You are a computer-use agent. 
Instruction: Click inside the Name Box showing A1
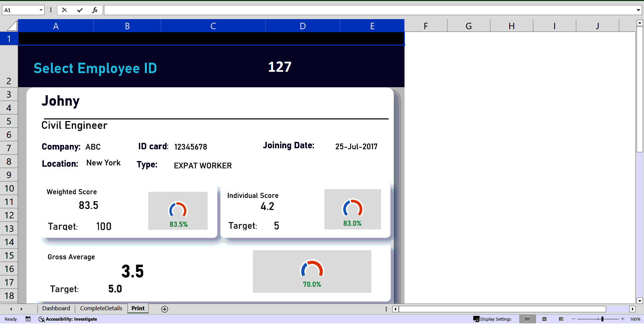(x=20, y=10)
